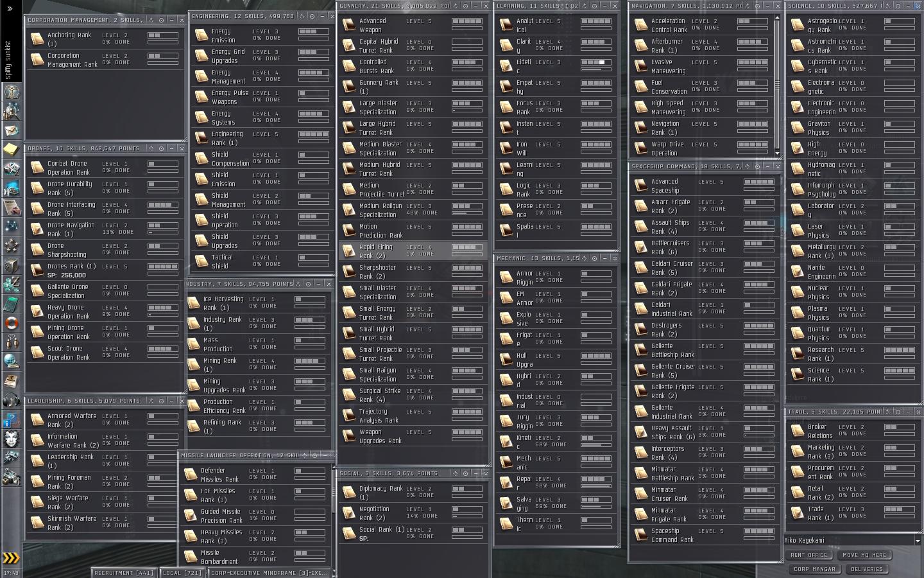
Task: Click the Rent Office button
Action: click(x=809, y=555)
